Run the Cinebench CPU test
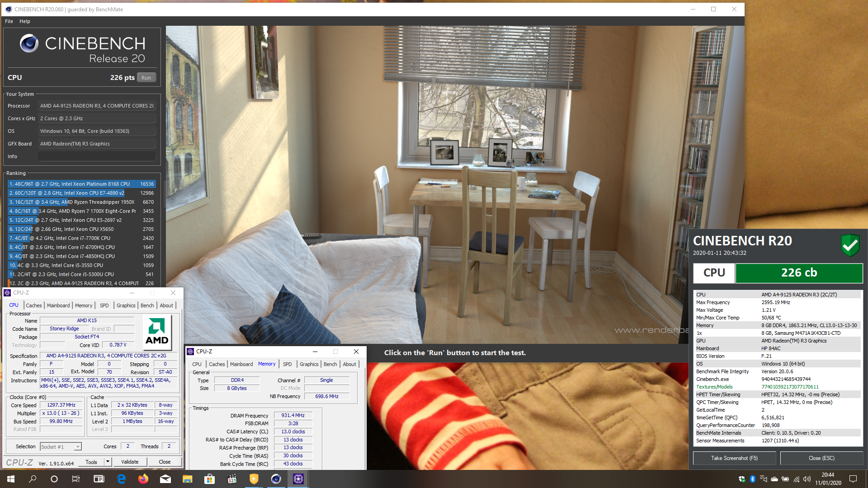 pyautogui.click(x=146, y=78)
